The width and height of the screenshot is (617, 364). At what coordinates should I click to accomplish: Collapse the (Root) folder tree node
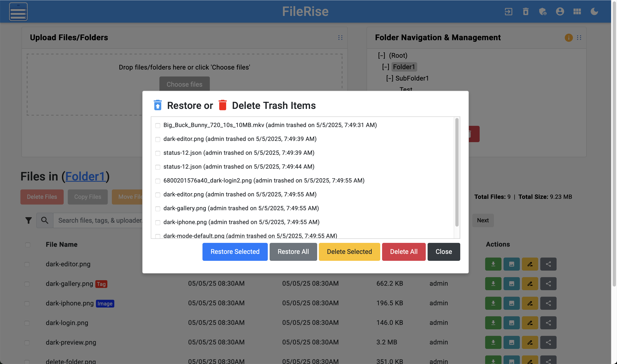381,55
